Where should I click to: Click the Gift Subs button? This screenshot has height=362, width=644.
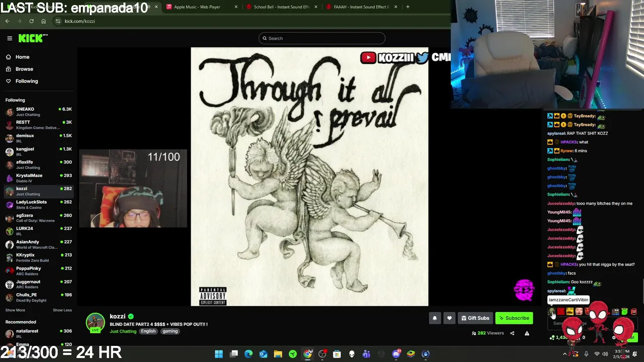pyautogui.click(x=475, y=318)
